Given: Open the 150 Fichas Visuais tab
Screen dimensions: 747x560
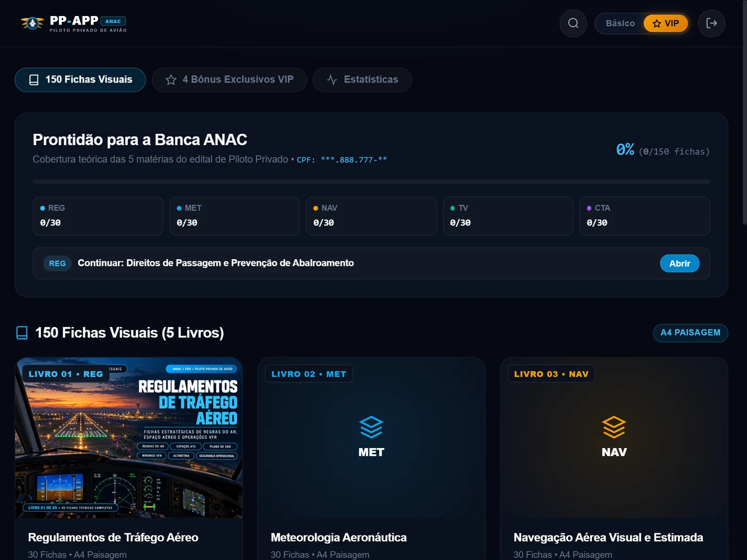Looking at the screenshot, I should point(80,80).
